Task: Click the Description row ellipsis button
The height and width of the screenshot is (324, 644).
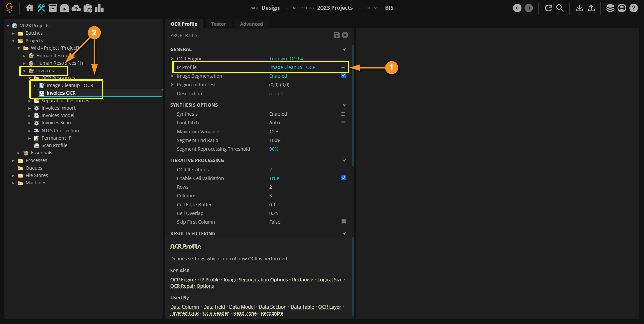Action: point(343,94)
